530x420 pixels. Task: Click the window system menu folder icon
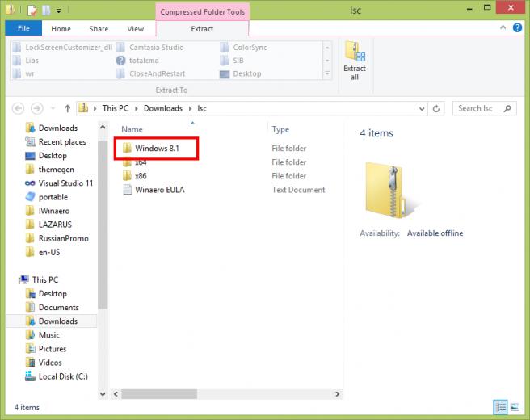11,10
